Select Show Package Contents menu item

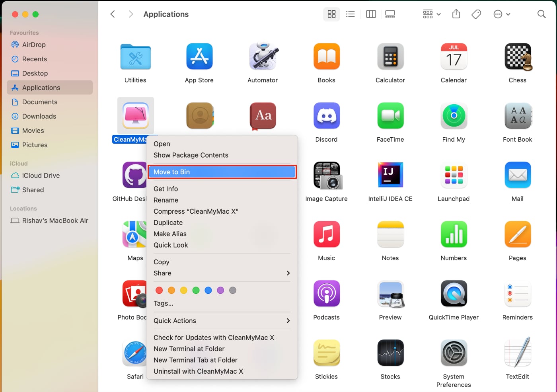[222, 155]
